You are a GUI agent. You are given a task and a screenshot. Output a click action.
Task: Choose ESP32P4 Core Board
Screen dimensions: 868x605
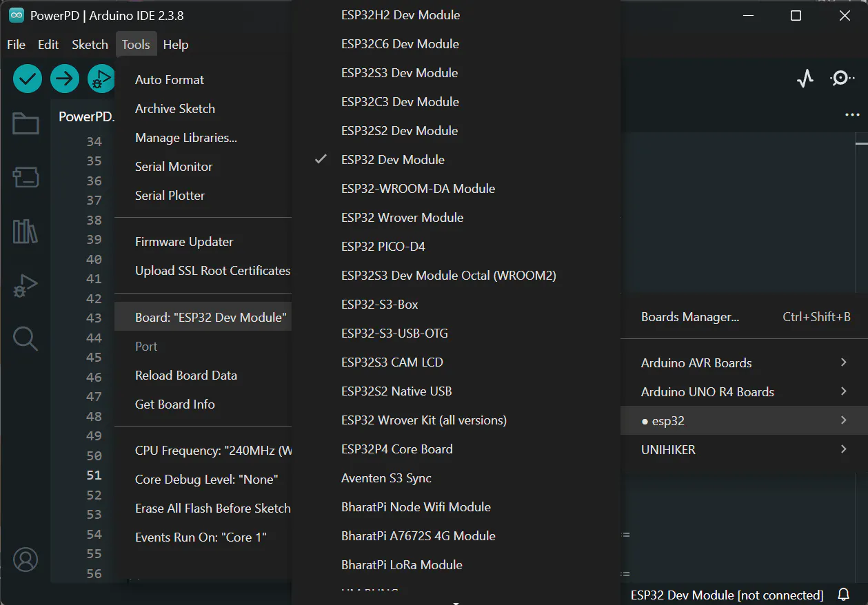pyautogui.click(x=456, y=449)
